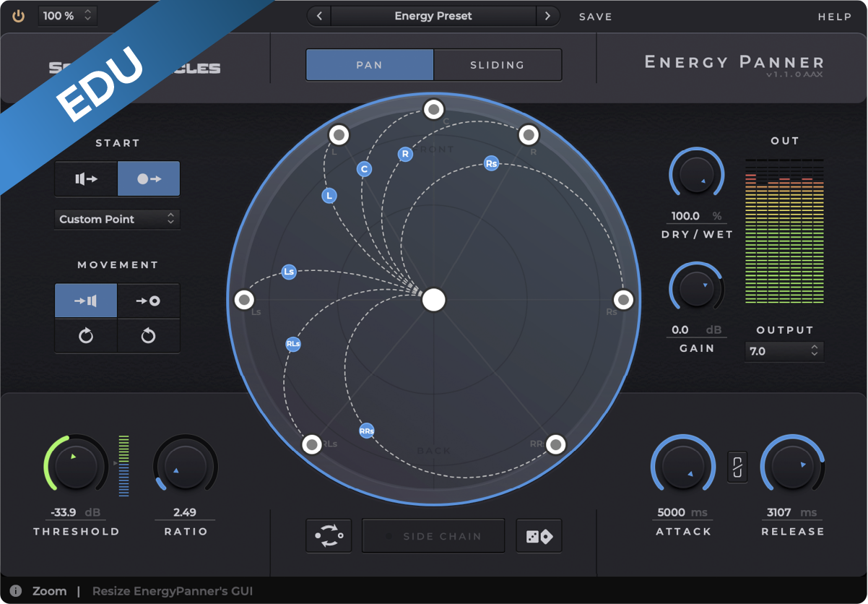This screenshot has width=868, height=604.
Task: Click the L speaker marker
Action: point(339,134)
